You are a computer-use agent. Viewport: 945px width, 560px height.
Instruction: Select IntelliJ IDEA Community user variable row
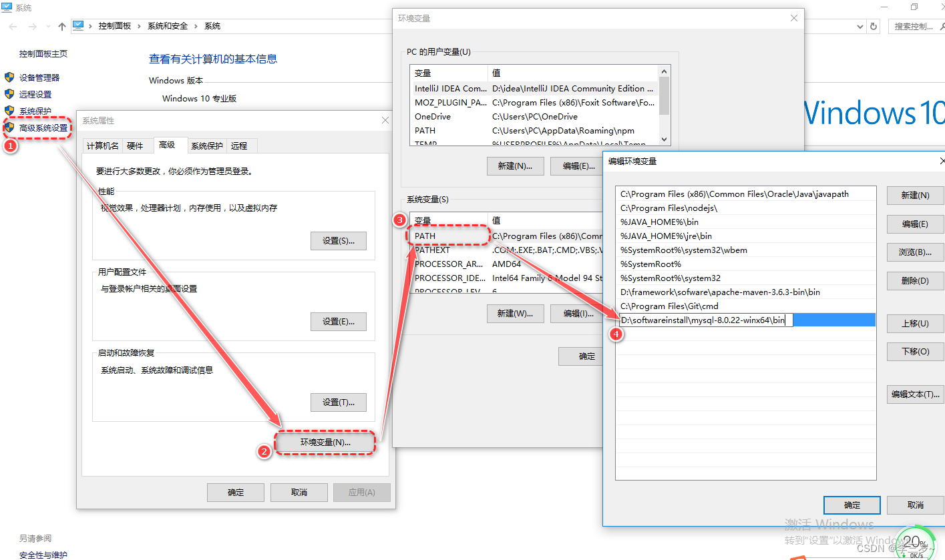(534, 88)
